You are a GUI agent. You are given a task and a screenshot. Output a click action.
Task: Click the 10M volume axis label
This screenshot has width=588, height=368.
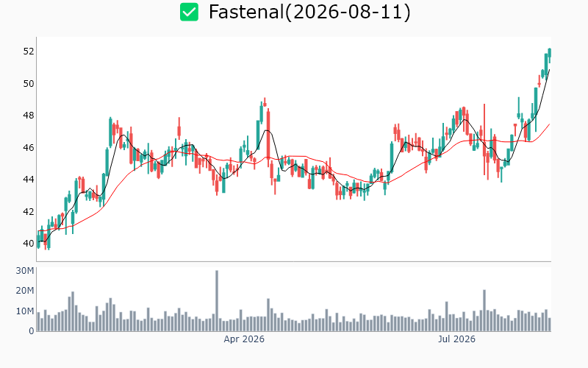(x=25, y=311)
